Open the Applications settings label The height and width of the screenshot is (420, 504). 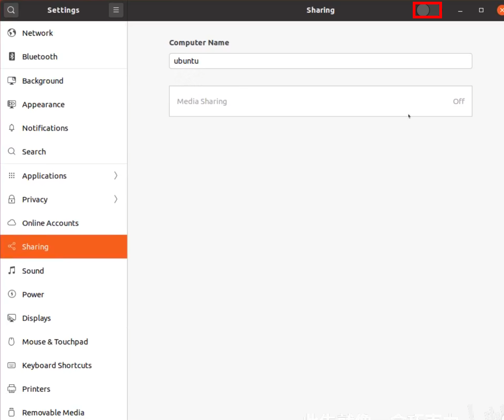point(44,176)
